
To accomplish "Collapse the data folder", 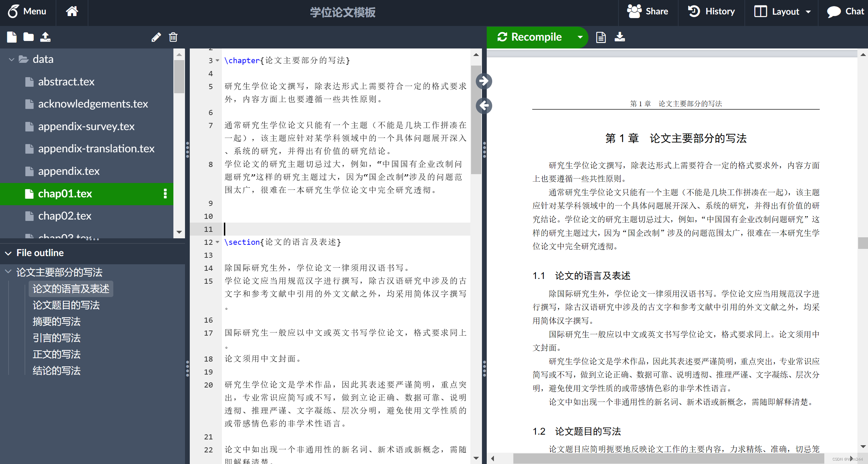I will [11, 59].
